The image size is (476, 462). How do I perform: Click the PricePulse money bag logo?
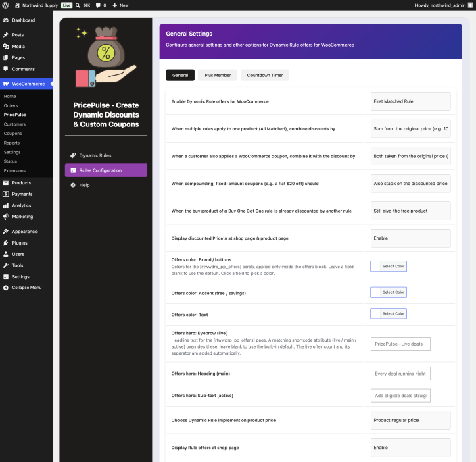[106, 57]
